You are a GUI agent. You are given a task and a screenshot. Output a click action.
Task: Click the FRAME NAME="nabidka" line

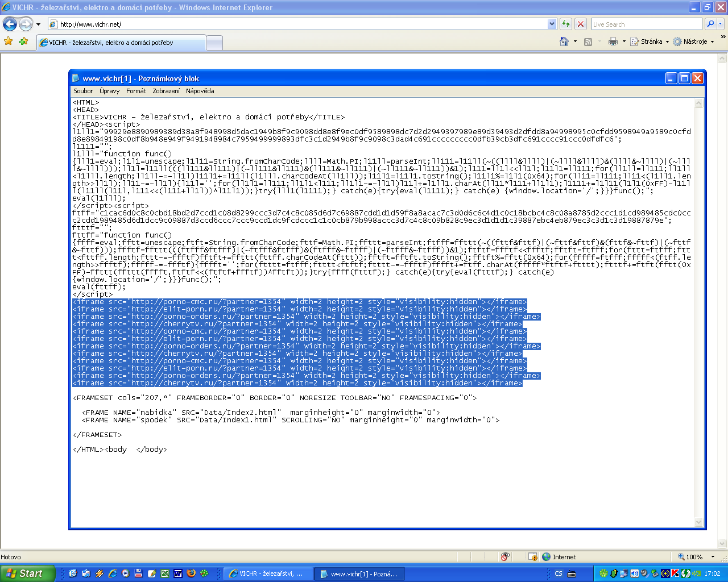[261, 413]
